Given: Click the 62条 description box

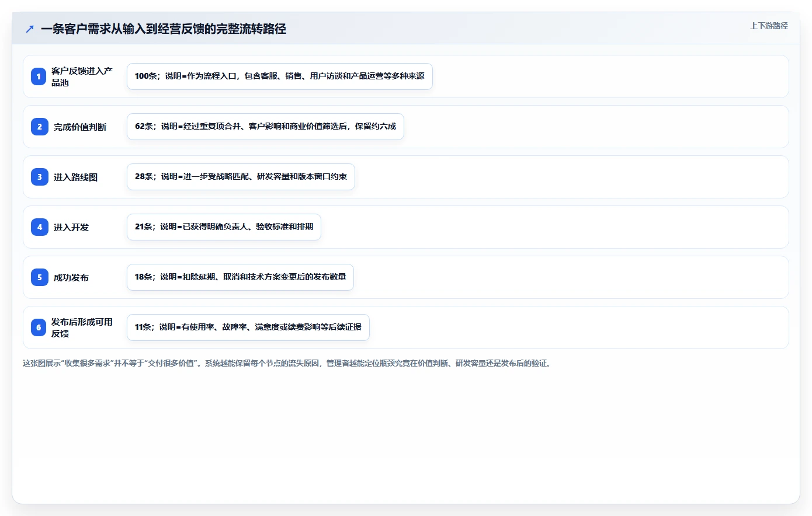Looking at the screenshot, I should pos(265,127).
